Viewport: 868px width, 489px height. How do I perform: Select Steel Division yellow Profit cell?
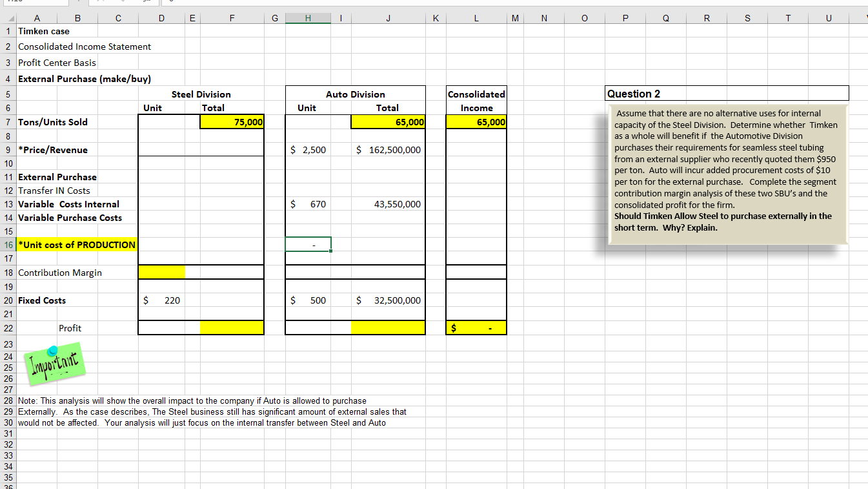(232, 328)
